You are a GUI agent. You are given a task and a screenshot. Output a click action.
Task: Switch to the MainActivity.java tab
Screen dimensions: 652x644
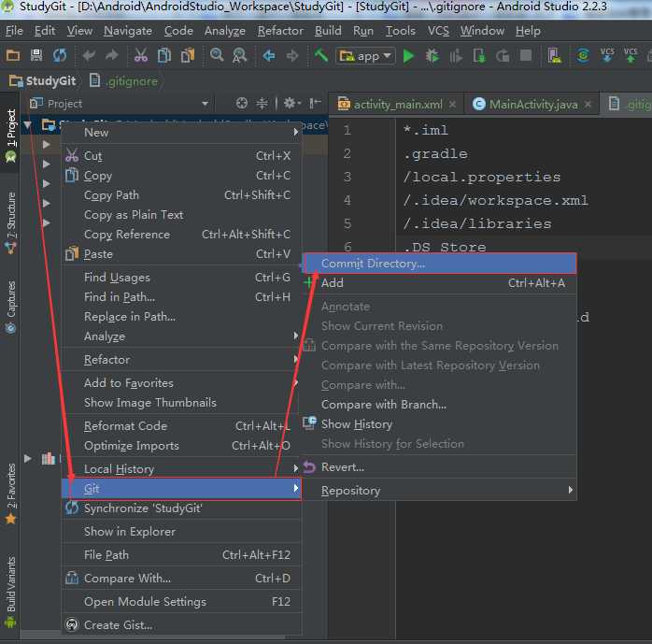tap(532, 105)
